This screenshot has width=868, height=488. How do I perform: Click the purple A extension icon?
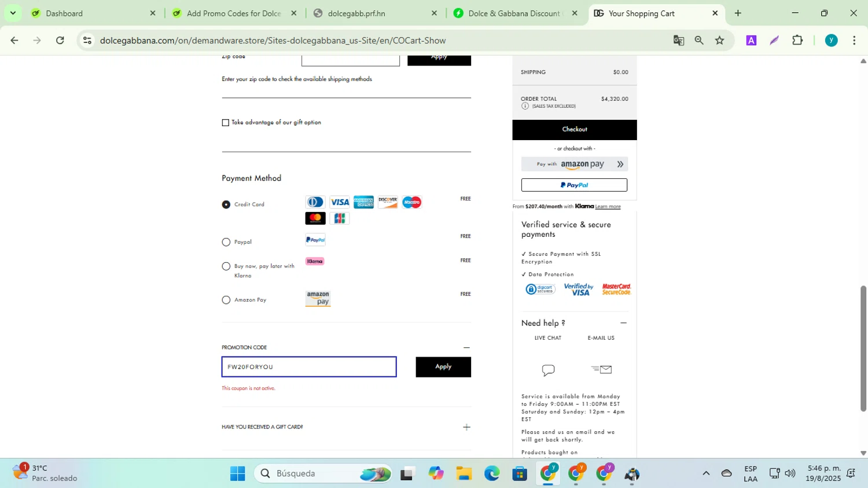(751, 41)
